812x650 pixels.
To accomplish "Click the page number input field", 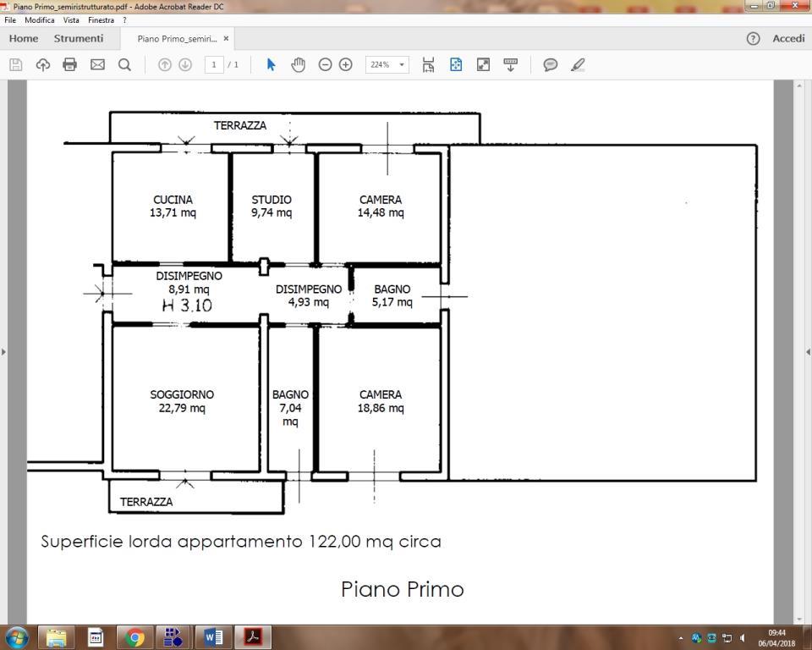I will click(214, 64).
